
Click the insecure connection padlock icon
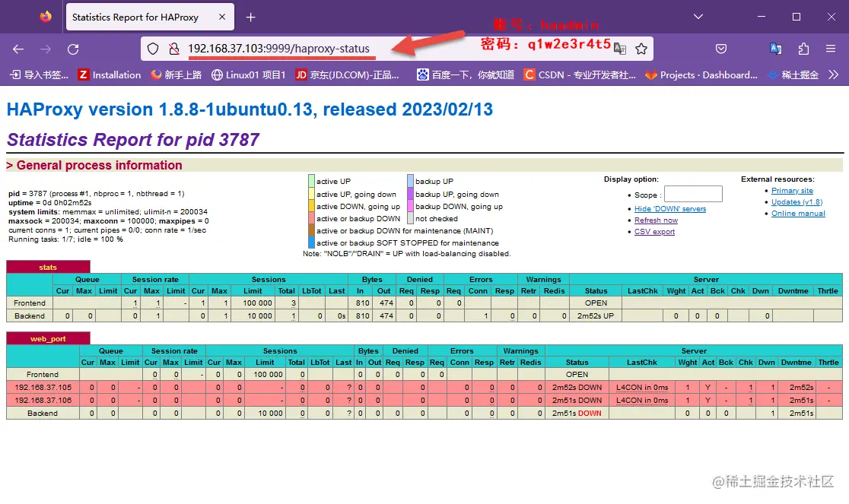pos(173,49)
